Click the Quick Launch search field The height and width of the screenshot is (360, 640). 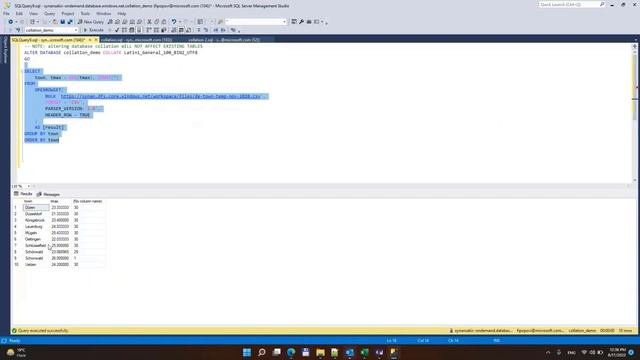[x=569, y=4]
